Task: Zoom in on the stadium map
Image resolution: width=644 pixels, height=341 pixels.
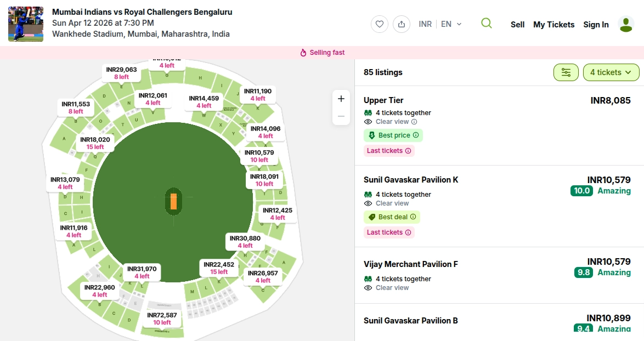Action: click(341, 99)
